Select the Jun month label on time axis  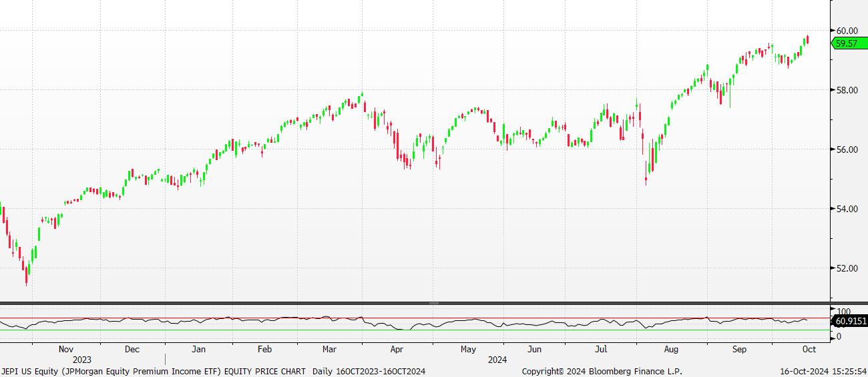click(x=534, y=349)
